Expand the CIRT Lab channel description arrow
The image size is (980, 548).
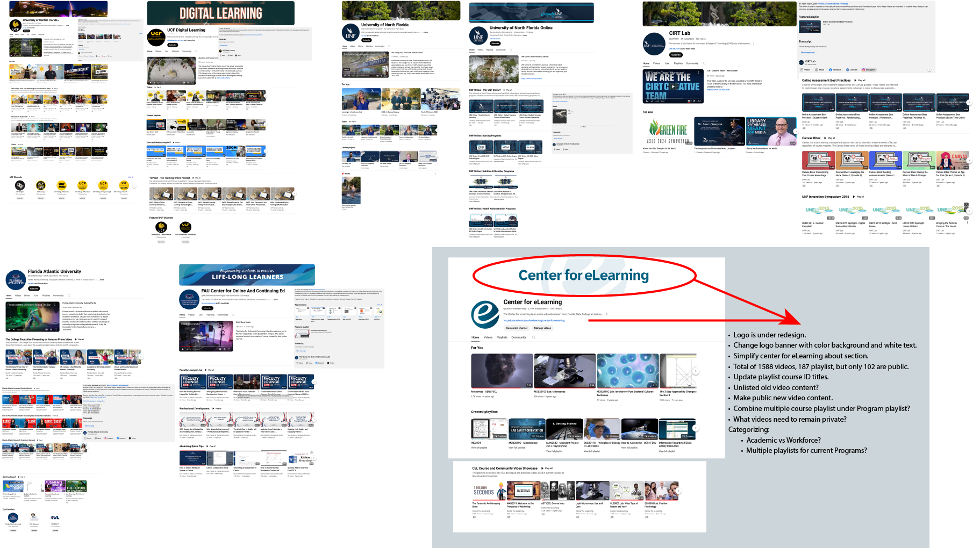coord(754,44)
